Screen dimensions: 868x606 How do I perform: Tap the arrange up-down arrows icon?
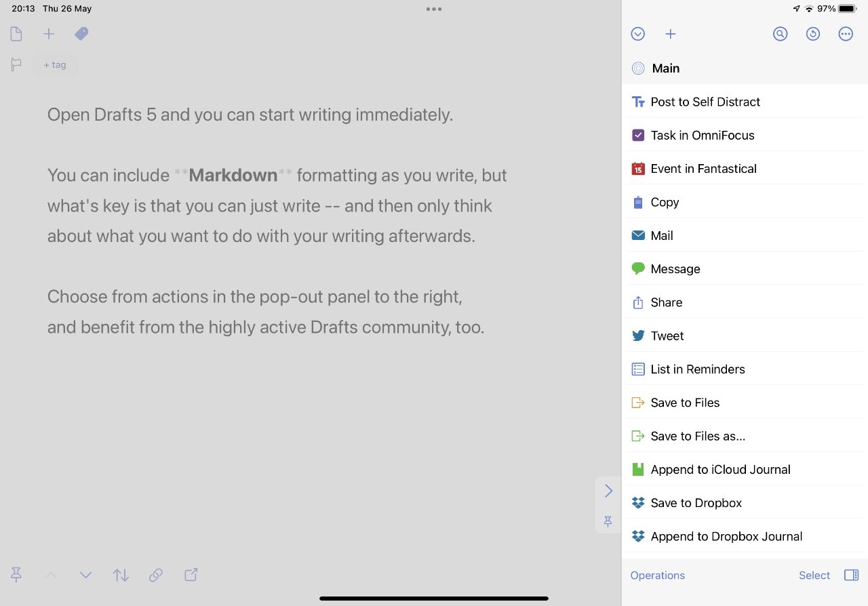click(x=121, y=575)
